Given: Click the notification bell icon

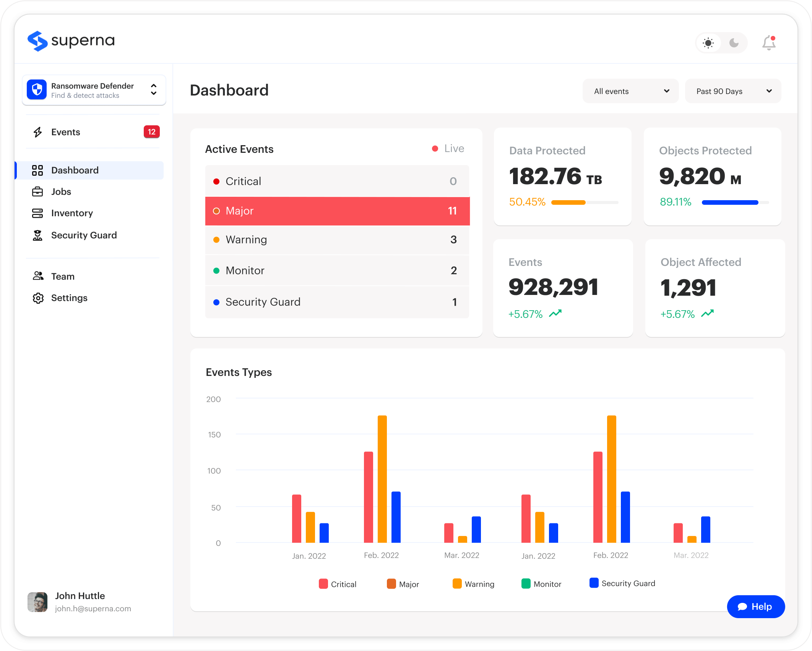Looking at the screenshot, I should 769,43.
